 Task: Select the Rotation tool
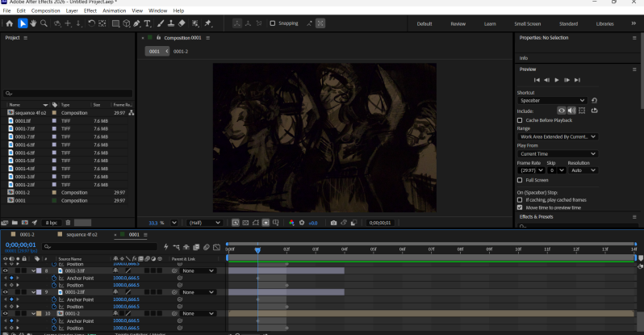point(91,23)
